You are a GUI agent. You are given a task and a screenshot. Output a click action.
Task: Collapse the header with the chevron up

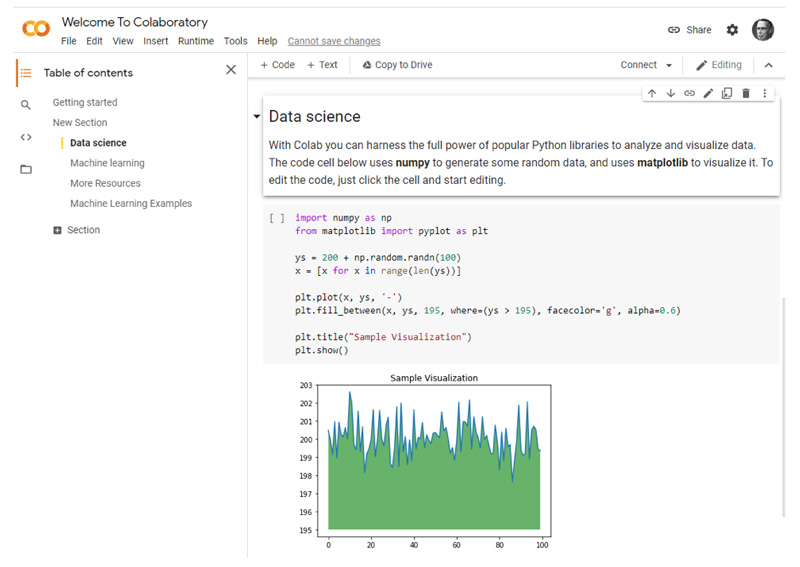[x=768, y=65]
